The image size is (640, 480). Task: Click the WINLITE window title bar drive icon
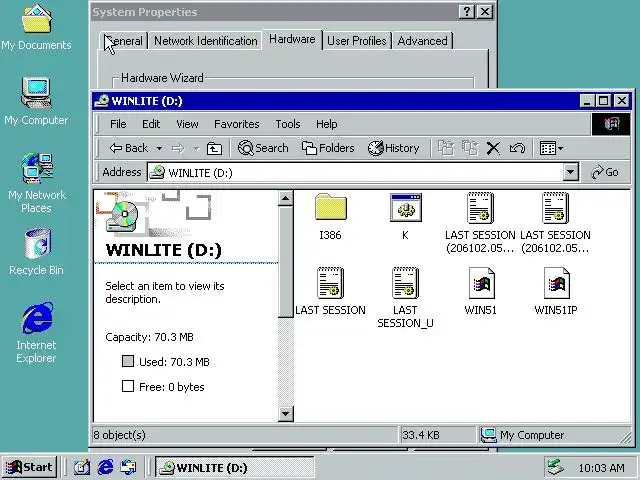[102, 101]
